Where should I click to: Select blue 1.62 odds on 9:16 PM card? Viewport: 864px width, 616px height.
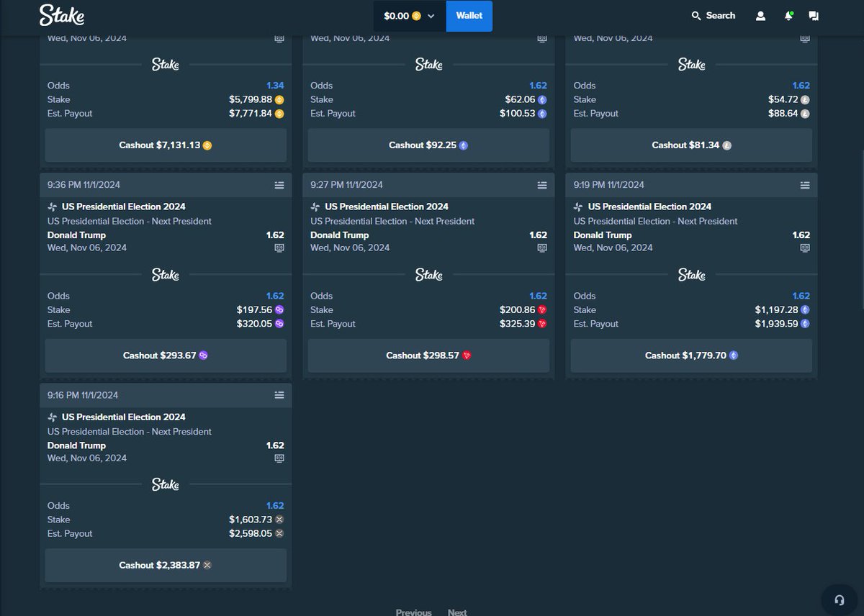(275, 506)
